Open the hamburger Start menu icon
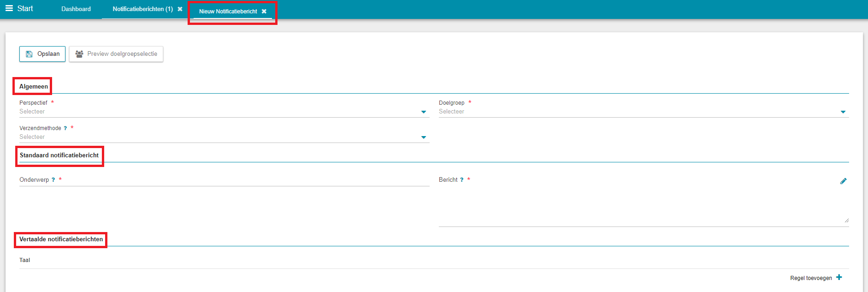Screen dimensions: 868x292 pyautogui.click(x=9, y=8)
